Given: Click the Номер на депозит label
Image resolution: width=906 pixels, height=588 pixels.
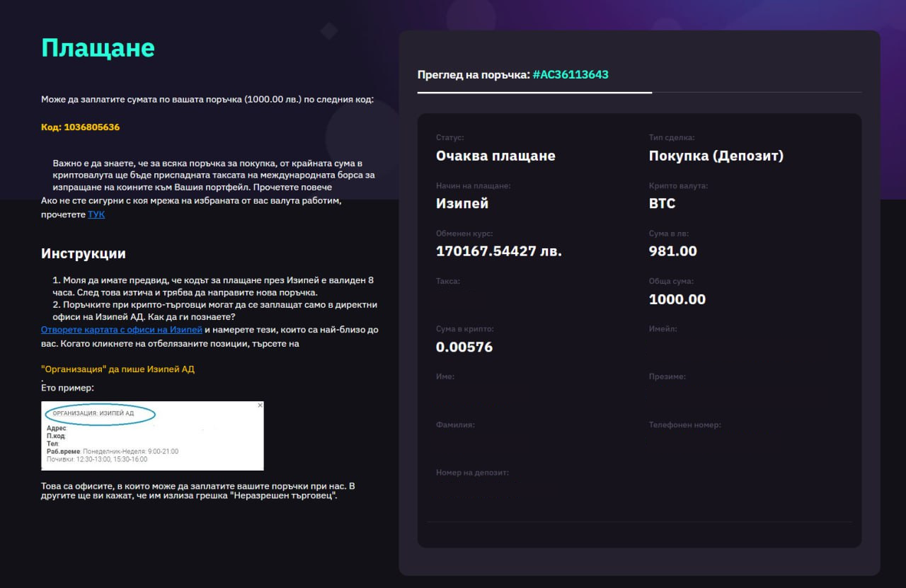Looking at the screenshot, I should [x=473, y=473].
